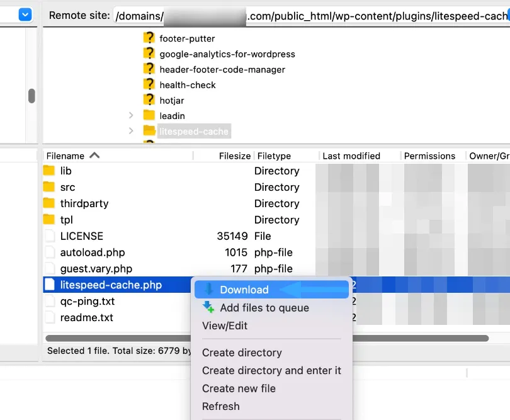Select the readme.txt filename text

[x=86, y=317]
